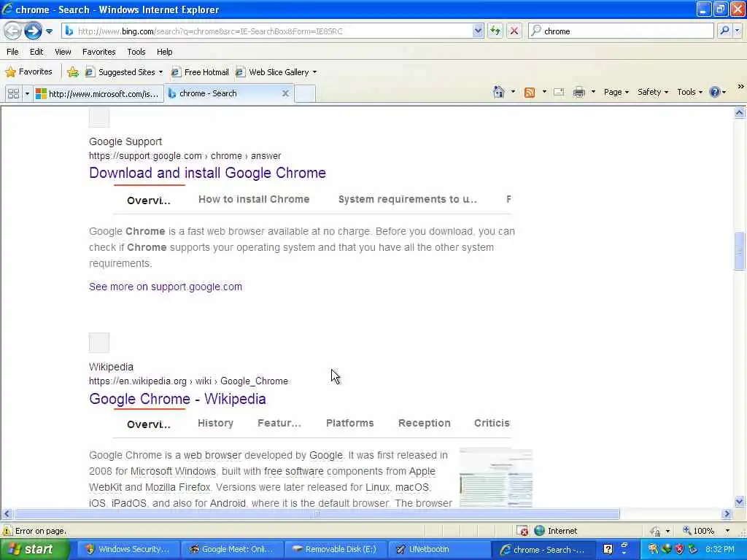Image resolution: width=747 pixels, height=560 pixels.
Task: Open Suggested Sites dropdown
Action: 124,72
